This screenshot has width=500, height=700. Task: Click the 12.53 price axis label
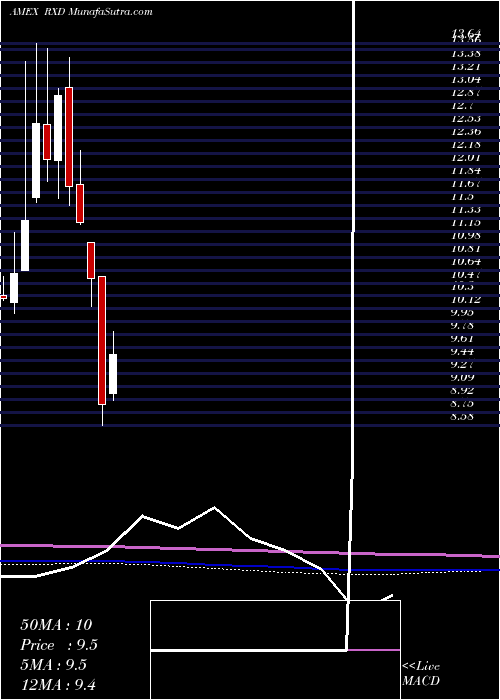point(467,119)
